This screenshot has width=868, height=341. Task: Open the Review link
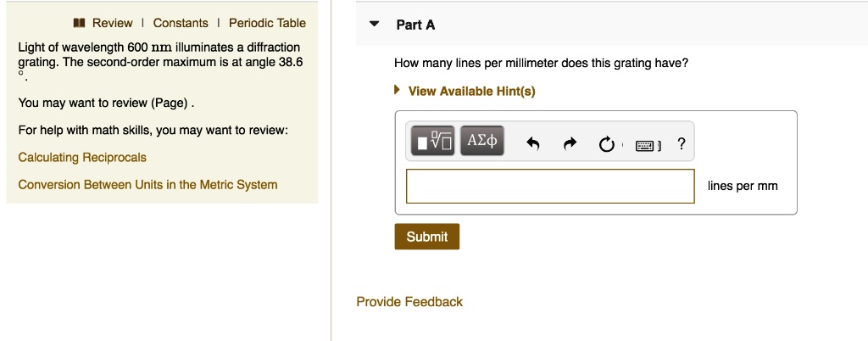[113, 23]
